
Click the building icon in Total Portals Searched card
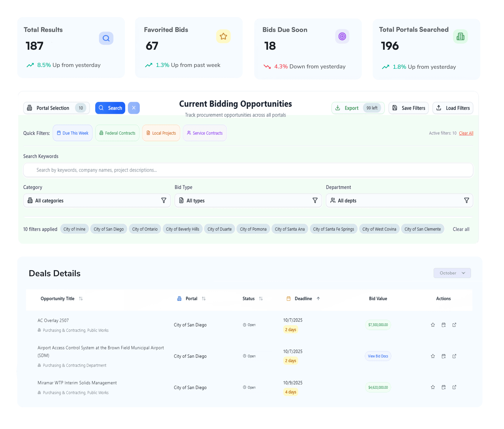[460, 36]
